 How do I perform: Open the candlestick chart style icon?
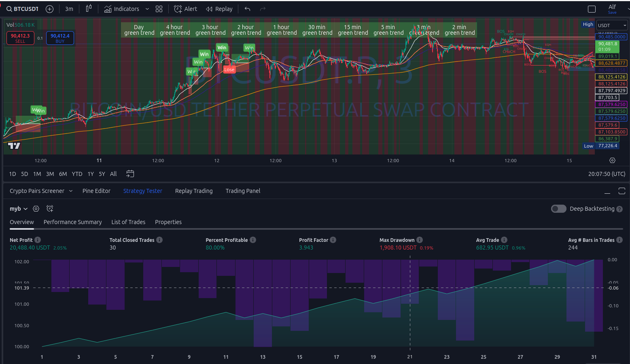[89, 9]
